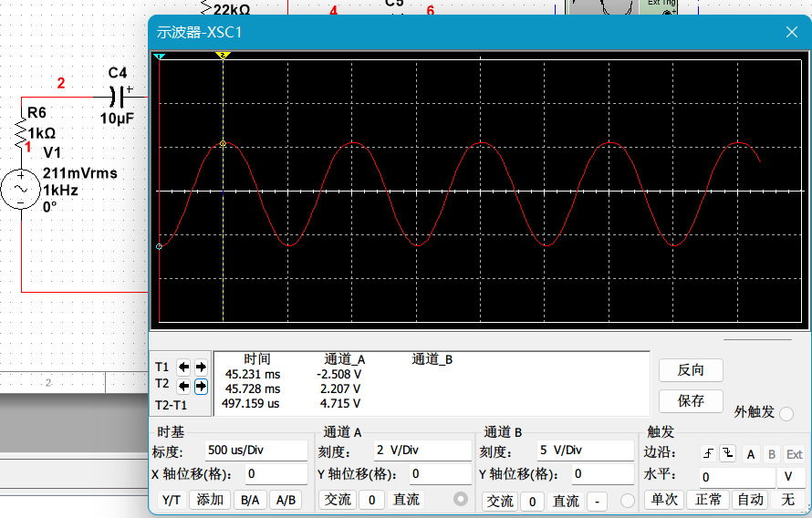Click the 1kΩ resistor value label
Image resolution: width=812 pixels, height=518 pixels.
(x=41, y=133)
